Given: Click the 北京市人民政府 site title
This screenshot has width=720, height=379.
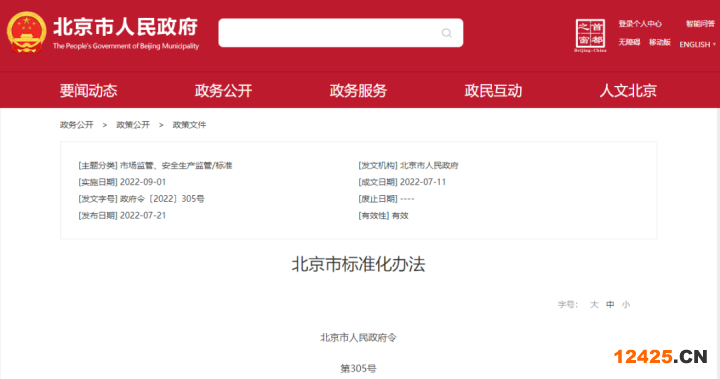Looking at the screenshot, I should coord(125,27).
